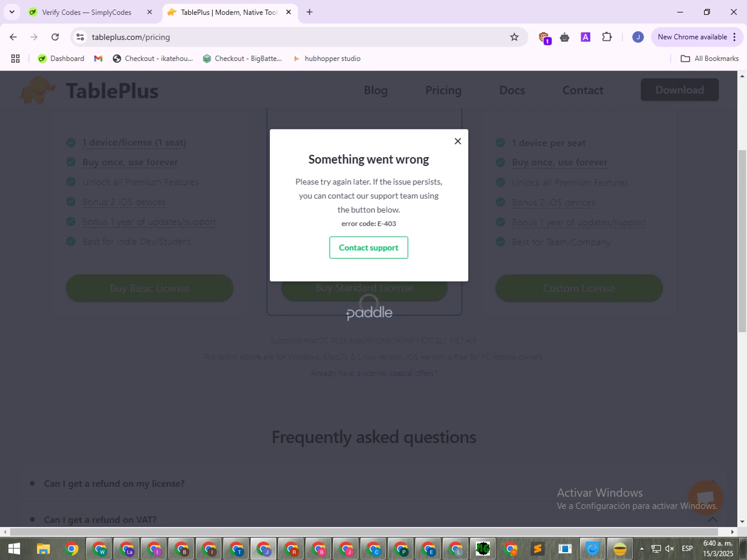Close the Verify Codes tab
The image size is (747, 560).
coord(149,12)
